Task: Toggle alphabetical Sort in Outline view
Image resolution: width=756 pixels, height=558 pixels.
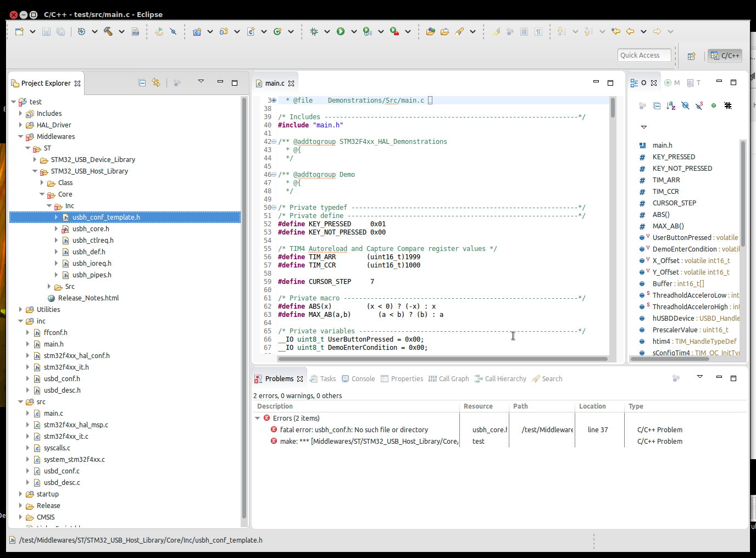Action: click(x=671, y=105)
